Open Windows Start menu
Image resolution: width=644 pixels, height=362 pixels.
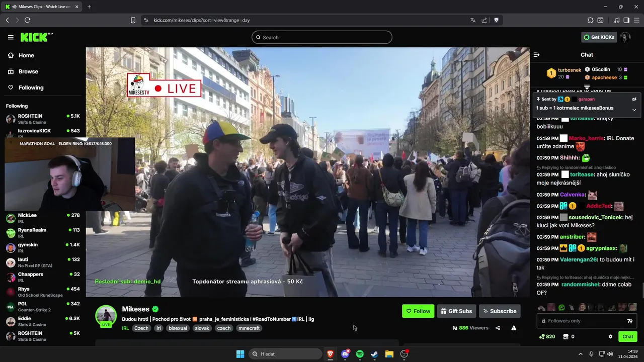[240, 354]
